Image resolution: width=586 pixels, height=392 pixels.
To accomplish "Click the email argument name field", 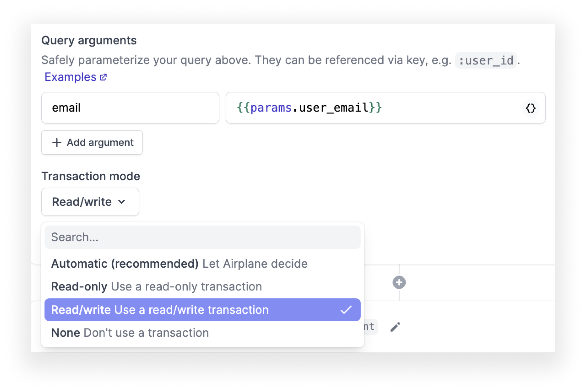I will 130,108.
